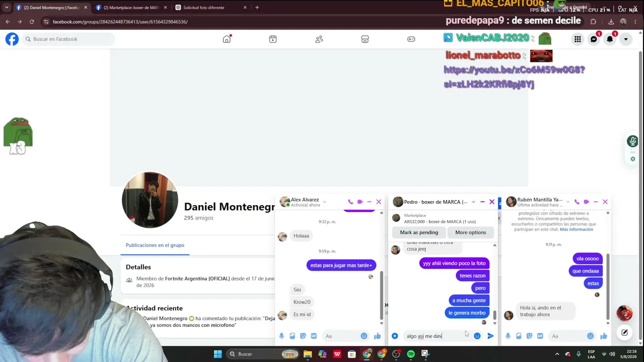
Task: Open the Chrome tab search dropdown
Action: tap(7, 8)
